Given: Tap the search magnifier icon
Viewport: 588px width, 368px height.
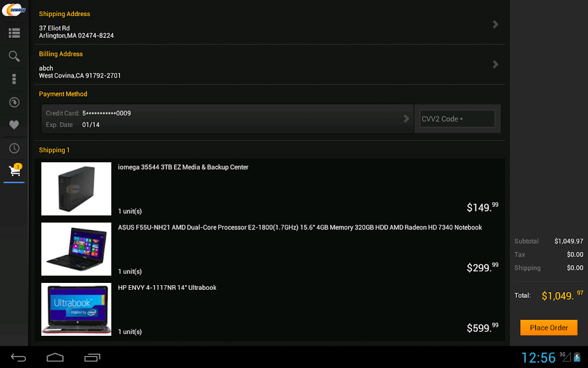Looking at the screenshot, I should [x=14, y=56].
